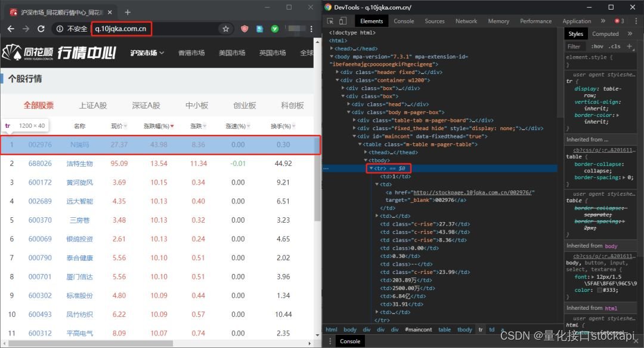Sort table by 换手(%) column
The image size is (644, 348).
283,126
